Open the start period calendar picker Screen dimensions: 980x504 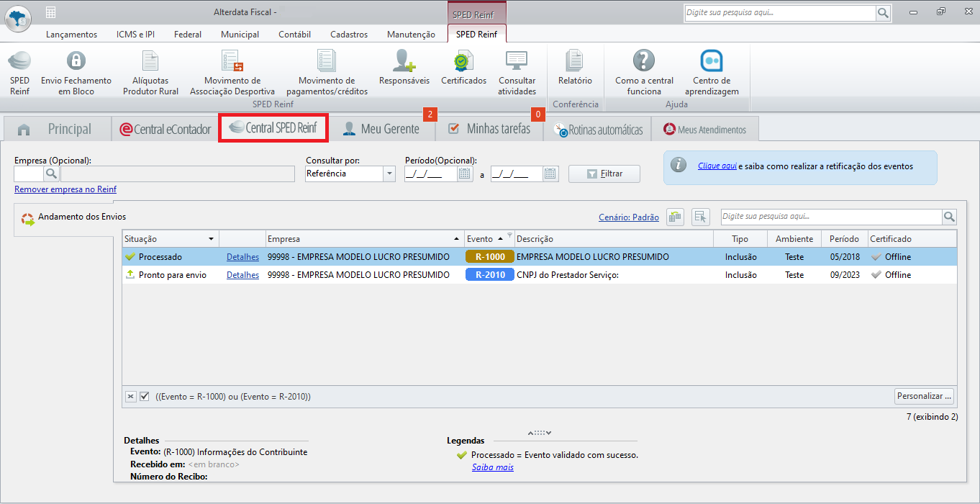click(465, 174)
